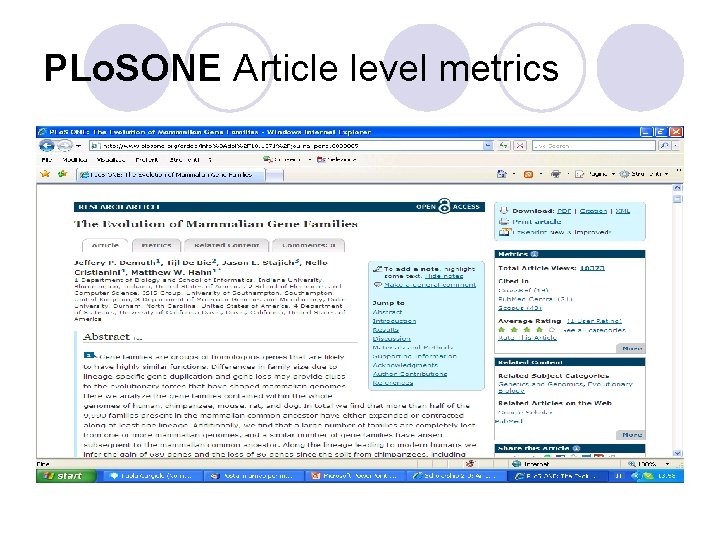The height and width of the screenshot is (540, 720).
Task: Jump to the References section
Action: tap(393, 383)
